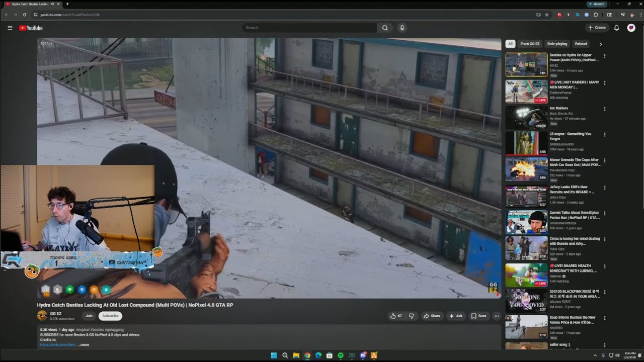
Task: Save the video to a playlist
Action: click(478, 316)
